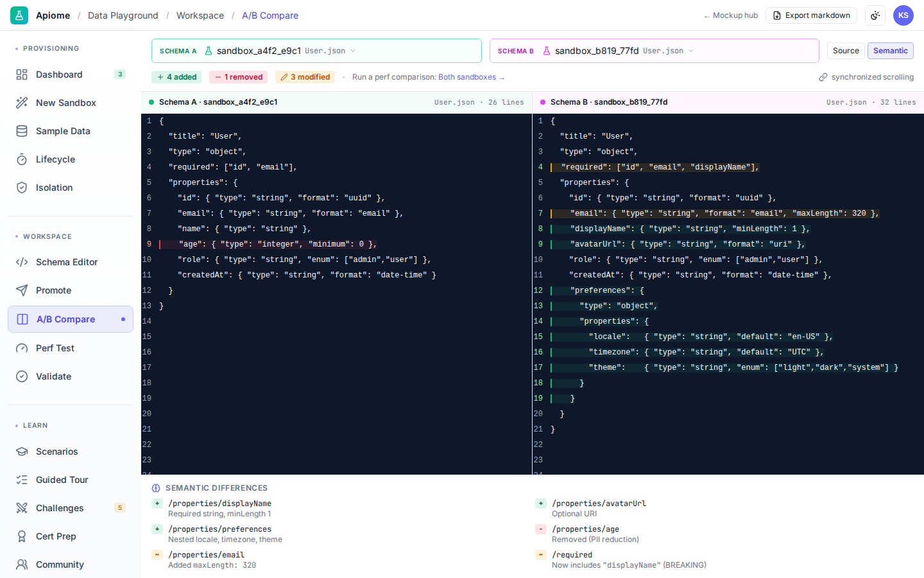The image size is (924, 578).
Task: Expand the Schema A sandbox dropdown
Action: click(x=316, y=51)
